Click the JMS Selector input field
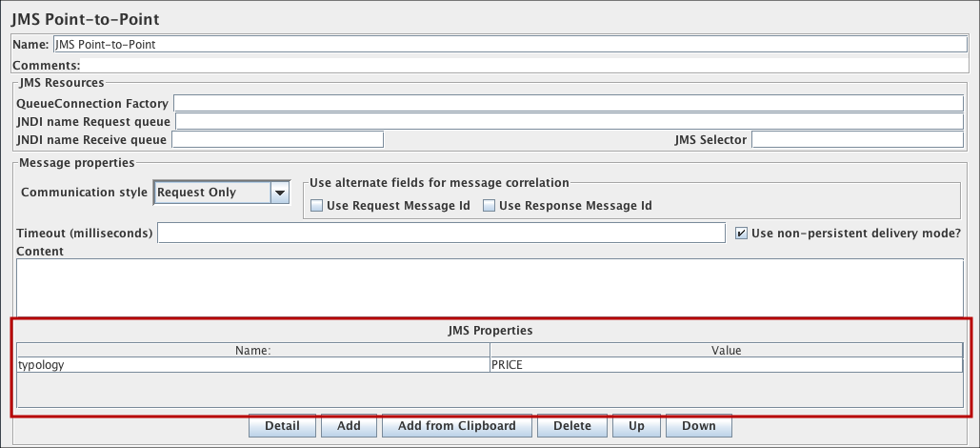 (x=857, y=140)
